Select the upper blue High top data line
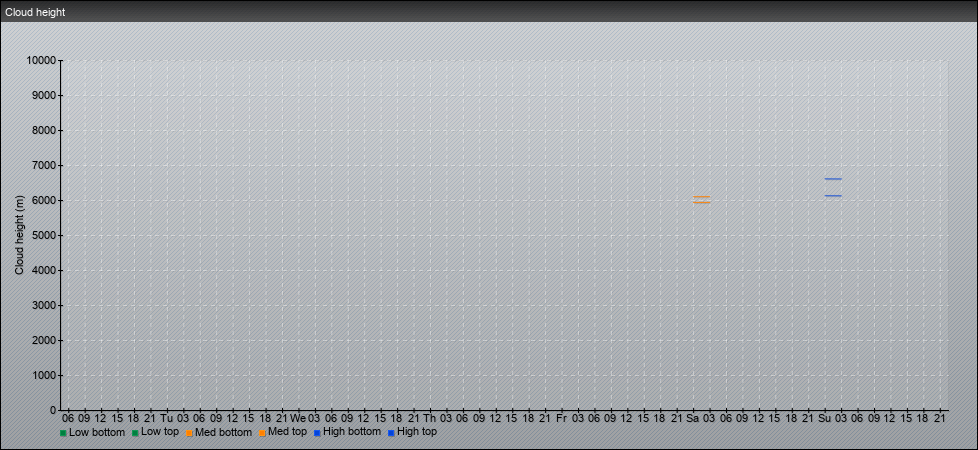Screen dimensions: 978x450 tap(833, 179)
